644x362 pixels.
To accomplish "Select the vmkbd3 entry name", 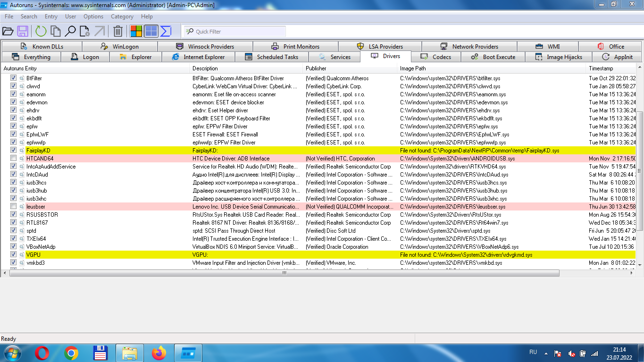I will [35, 263].
